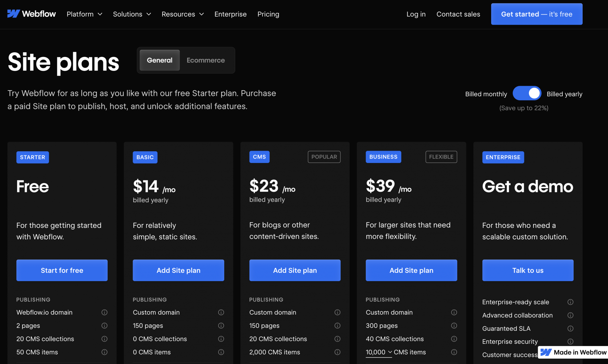Click info icon next to Enterprise-ready scale
Viewport: 608px width, 364px height.
pyautogui.click(x=570, y=302)
